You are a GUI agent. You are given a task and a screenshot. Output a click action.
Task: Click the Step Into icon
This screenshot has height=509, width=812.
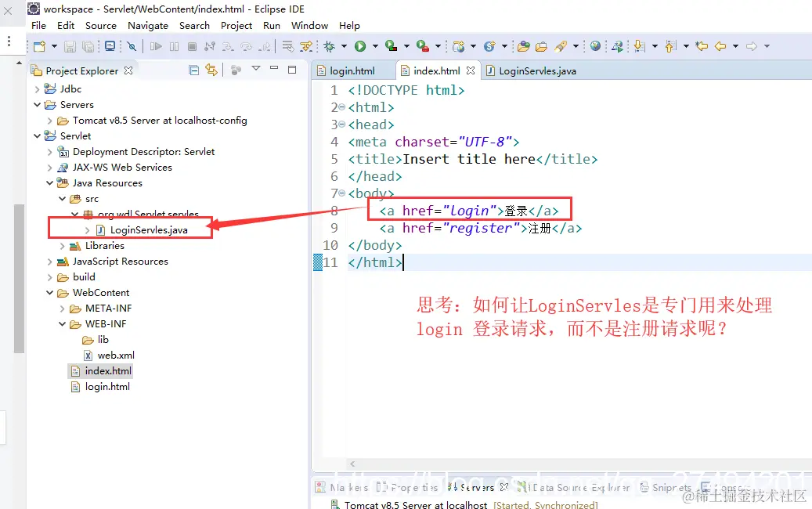tap(228, 47)
